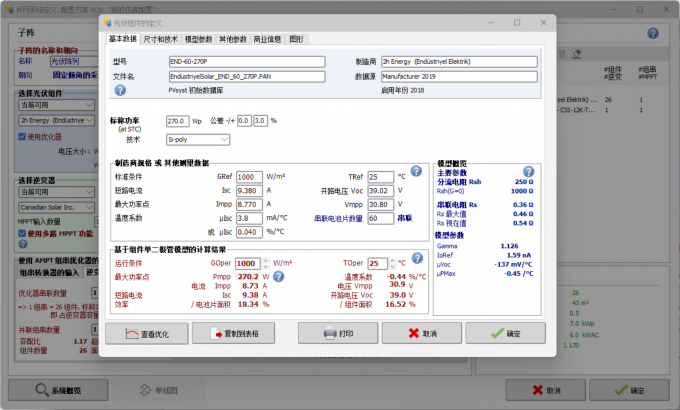Click the Voc 39.02 field
The image size is (680, 410).
point(380,191)
